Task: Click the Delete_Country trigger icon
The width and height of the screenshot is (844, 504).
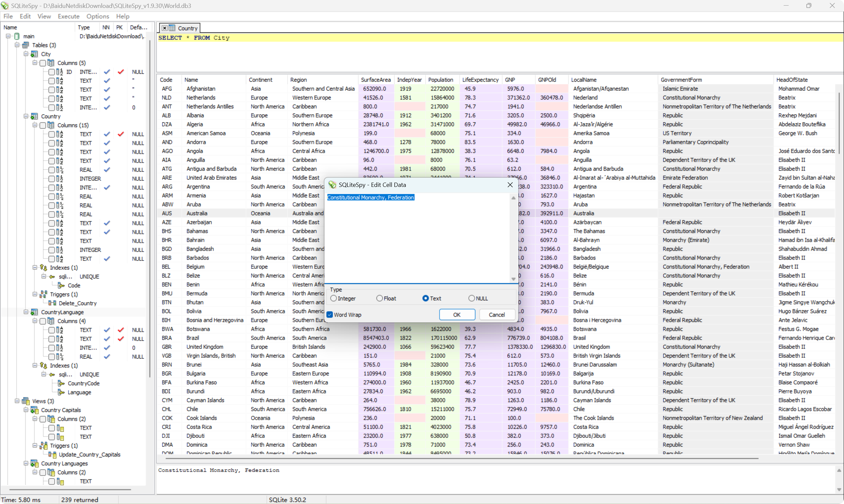Action: click(52, 303)
